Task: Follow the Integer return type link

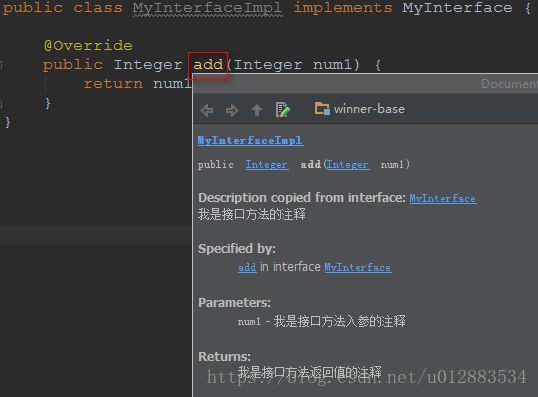Action: [267, 165]
